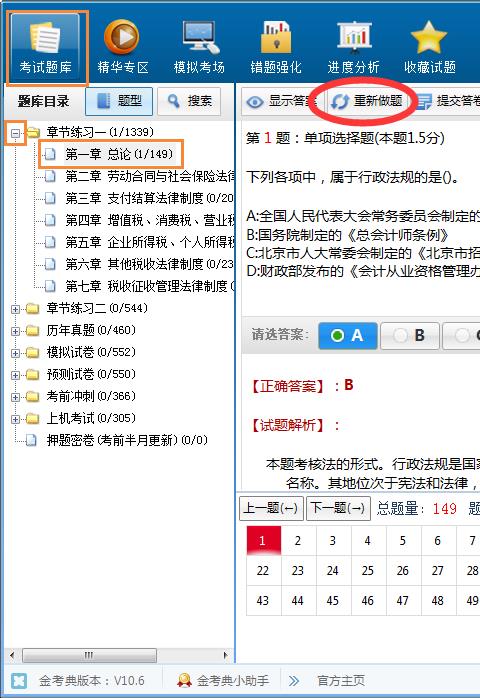Click the tree horizontal scrollbar thumb
Viewport: 480px width, 698px height.
89,655
